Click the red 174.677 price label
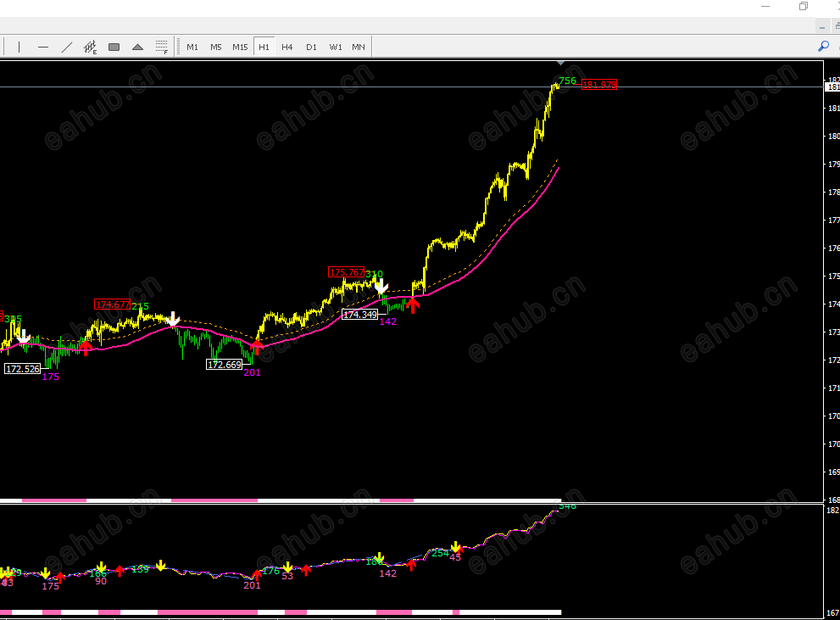The width and height of the screenshot is (840, 620). click(x=113, y=304)
